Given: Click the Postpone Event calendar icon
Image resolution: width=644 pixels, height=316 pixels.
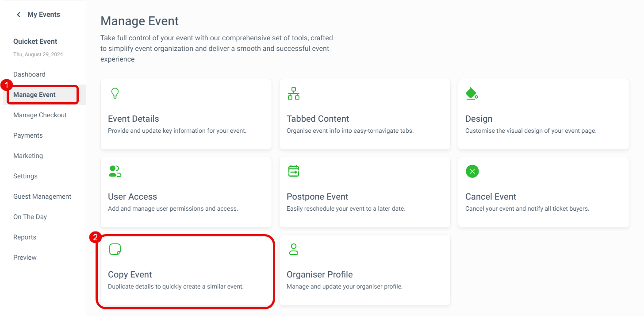Looking at the screenshot, I should (294, 171).
